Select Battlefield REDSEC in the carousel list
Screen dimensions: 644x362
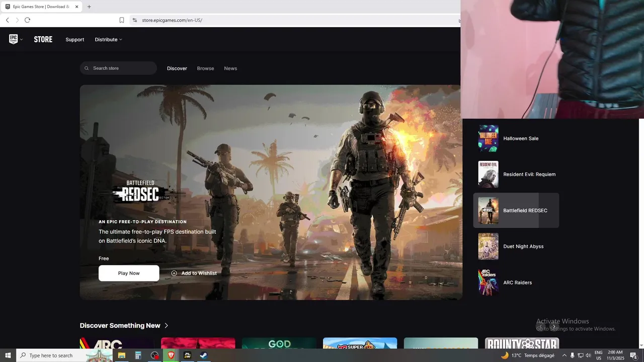coord(516,210)
